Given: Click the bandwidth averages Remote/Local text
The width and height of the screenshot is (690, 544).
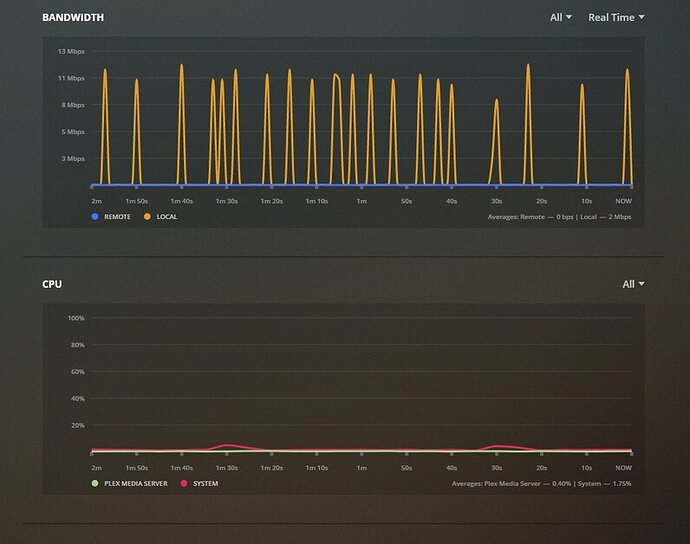Looking at the screenshot, I should pyautogui.click(x=559, y=217).
